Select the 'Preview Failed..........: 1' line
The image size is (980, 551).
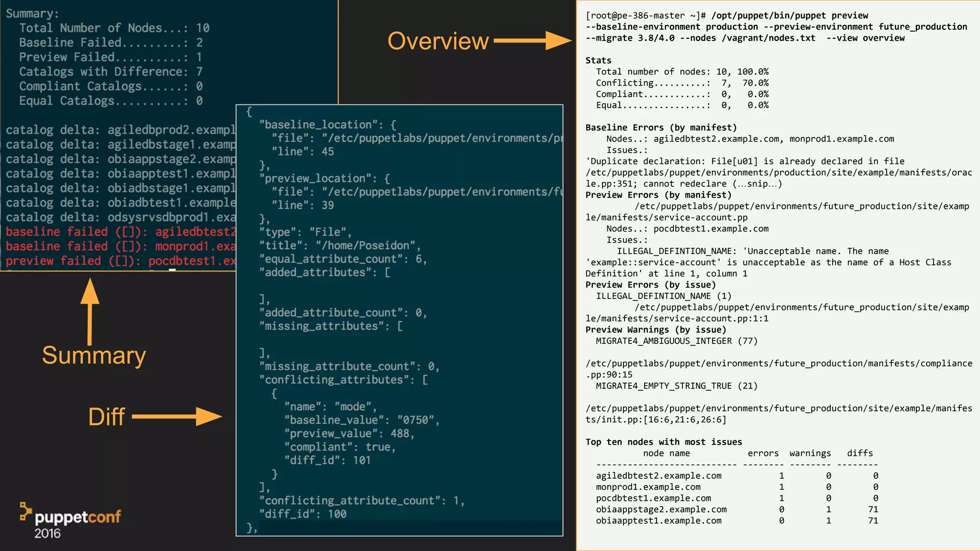point(111,57)
